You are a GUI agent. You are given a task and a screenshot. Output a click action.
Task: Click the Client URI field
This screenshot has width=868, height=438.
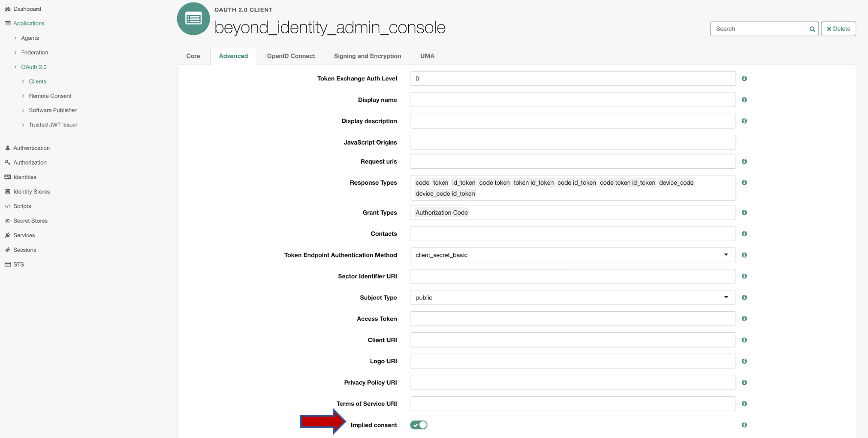pyautogui.click(x=573, y=340)
